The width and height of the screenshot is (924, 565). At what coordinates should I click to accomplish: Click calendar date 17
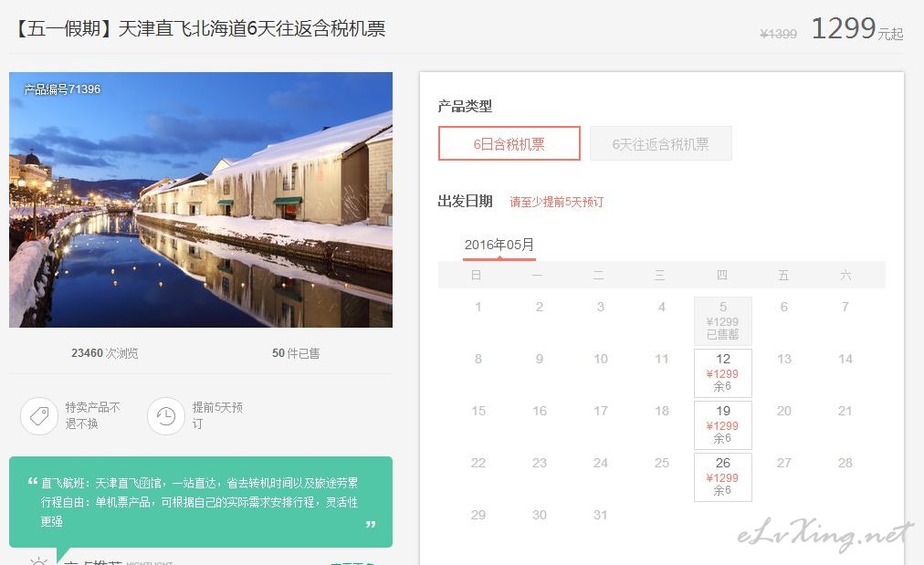[601, 411]
